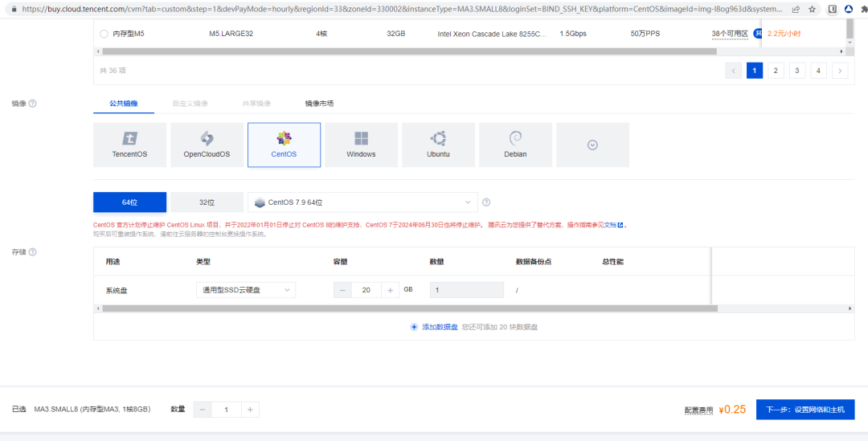Viewport: 868px width, 441px height.
Task: Click 已选 MA3.SMALL8 summary text
Action: click(x=81, y=410)
